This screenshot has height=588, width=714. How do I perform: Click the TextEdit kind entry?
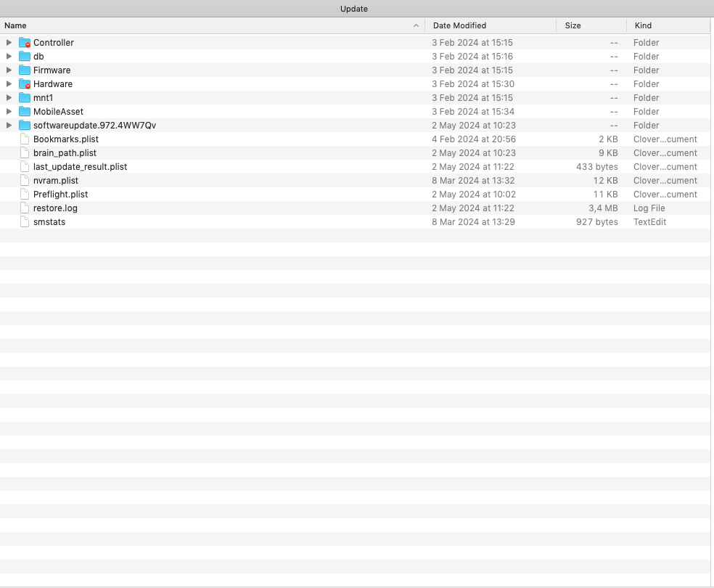[650, 222]
